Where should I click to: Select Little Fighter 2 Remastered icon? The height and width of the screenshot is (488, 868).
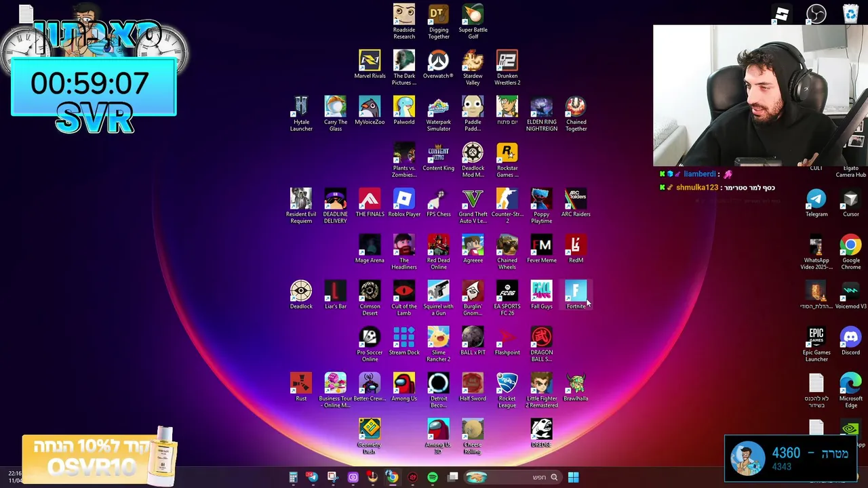[541, 390]
